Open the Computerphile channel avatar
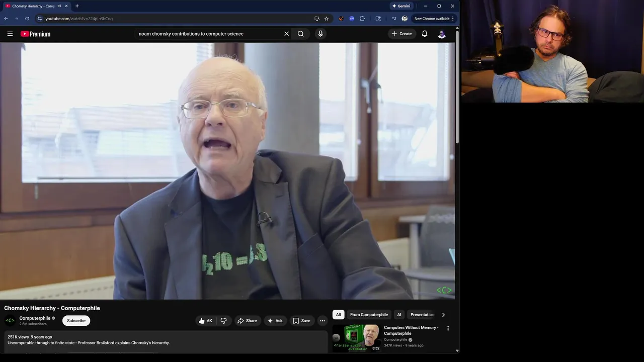Screen dimensions: 644x362 click(x=10, y=321)
